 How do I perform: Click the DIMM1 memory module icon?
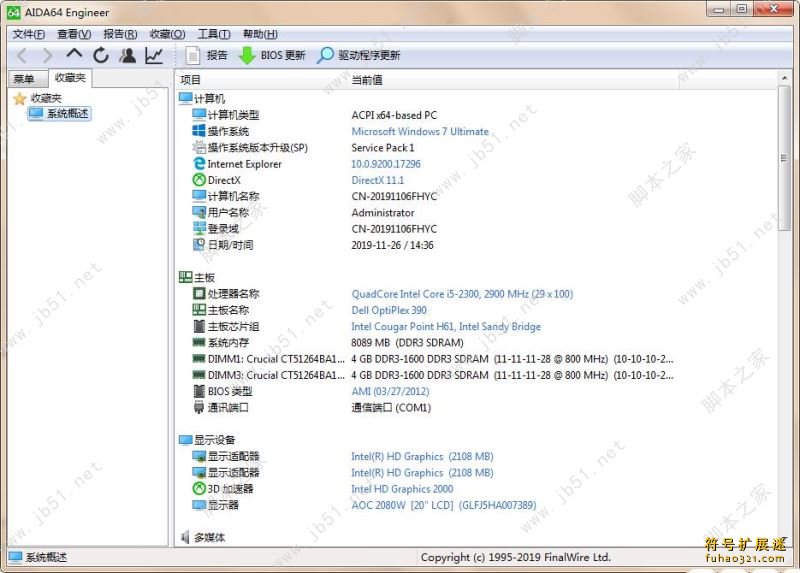pos(199,359)
